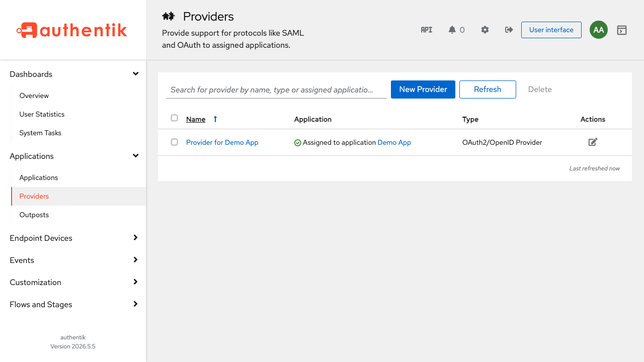Click the Application column header

[313, 119]
